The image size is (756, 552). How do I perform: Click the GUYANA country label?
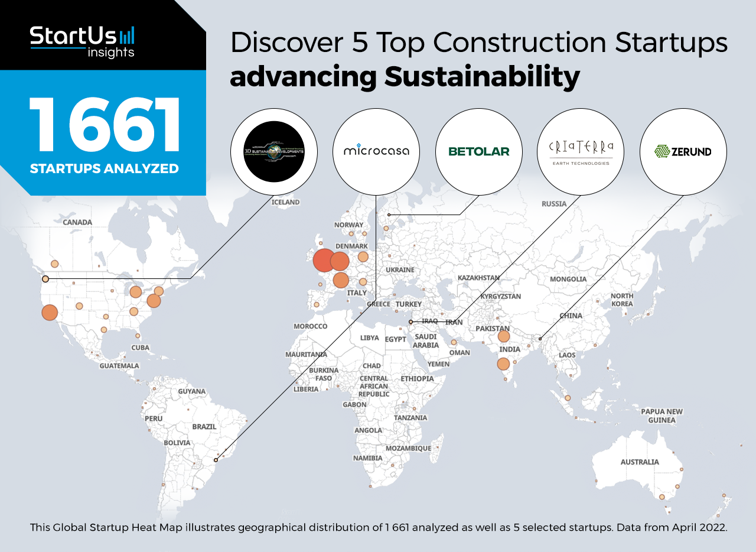tap(191, 391)
